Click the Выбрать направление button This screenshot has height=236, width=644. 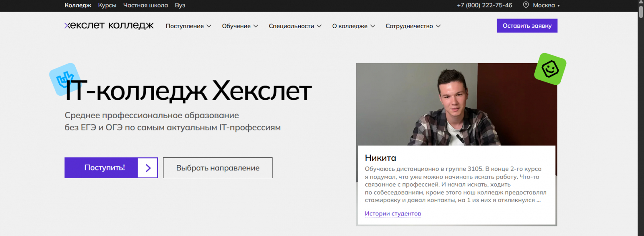point(218,168)
